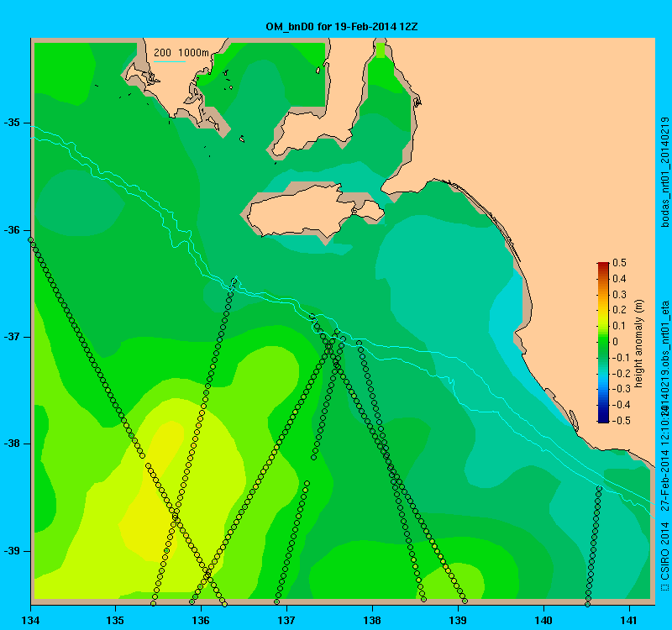Click the 138 longitude axis label
This screenshot has width=672, height=630.
pos(372,620)
